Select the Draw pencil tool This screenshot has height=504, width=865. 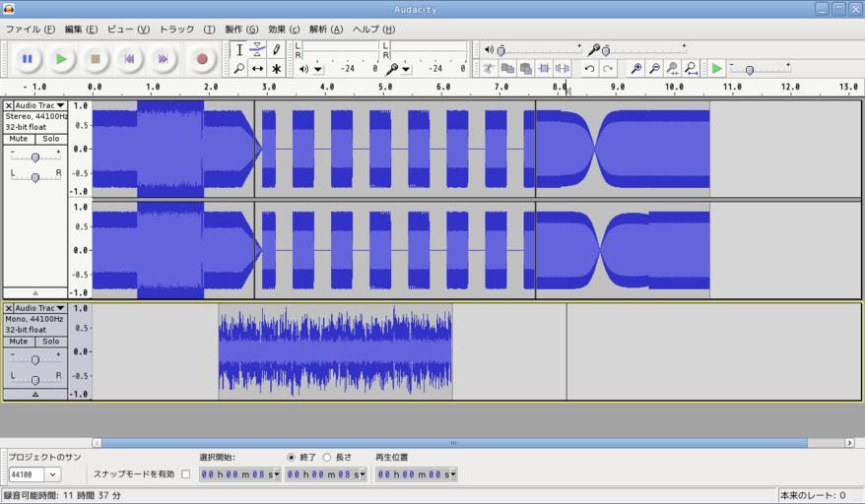pos(276,49)
